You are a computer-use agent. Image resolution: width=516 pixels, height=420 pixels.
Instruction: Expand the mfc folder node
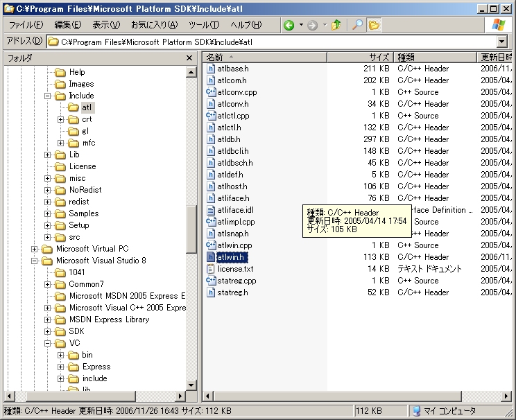[60, 143]
